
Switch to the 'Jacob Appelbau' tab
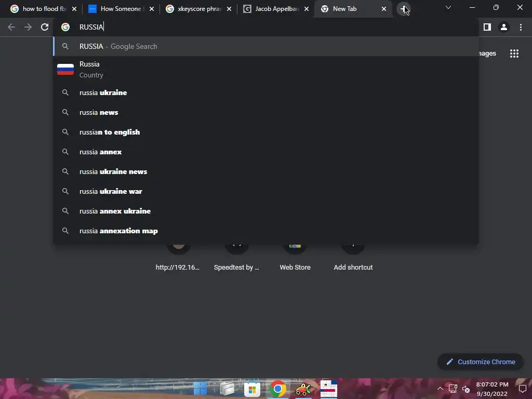point(275,9)
